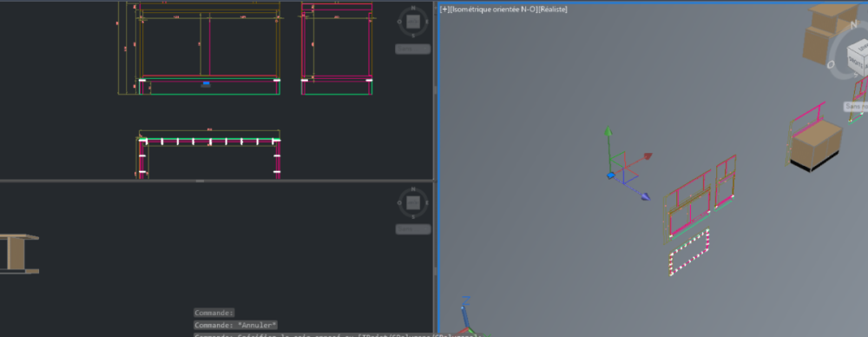868x337 pixels.
Task: Select the wooden cabinet with the black base
Action: point(816,145)
